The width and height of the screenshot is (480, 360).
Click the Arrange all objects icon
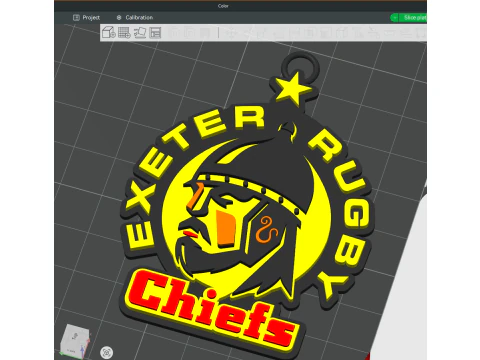[155, 33]
